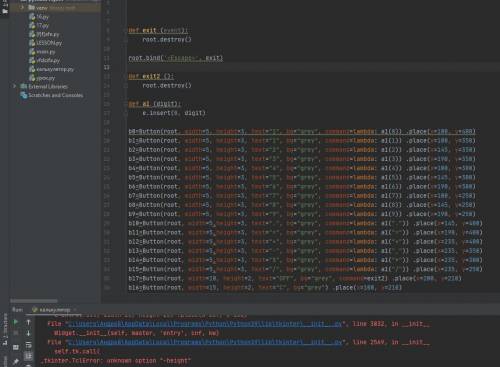This screenshot has width=500, height=367.
Task: Click the b16=Button code line
Action: (x=265, y=287)
